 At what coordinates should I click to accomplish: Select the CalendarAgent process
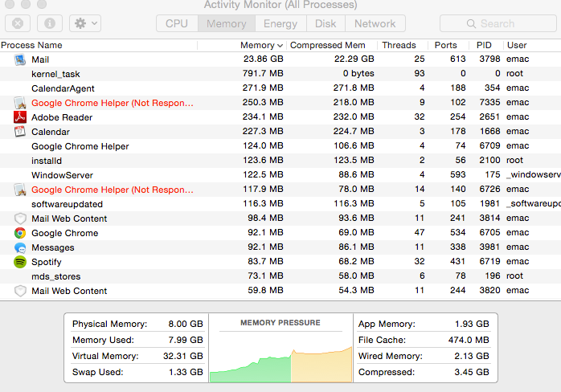(280, 88)
